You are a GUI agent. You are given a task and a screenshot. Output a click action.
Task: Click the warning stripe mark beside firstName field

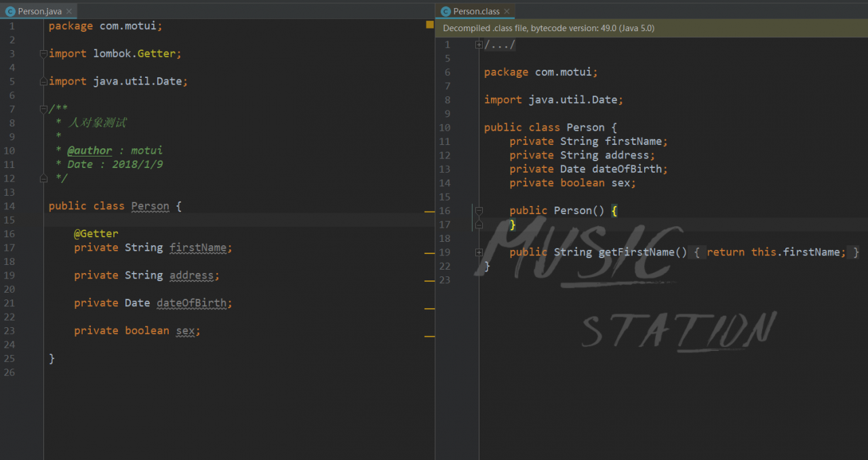(x=429, y=253)
